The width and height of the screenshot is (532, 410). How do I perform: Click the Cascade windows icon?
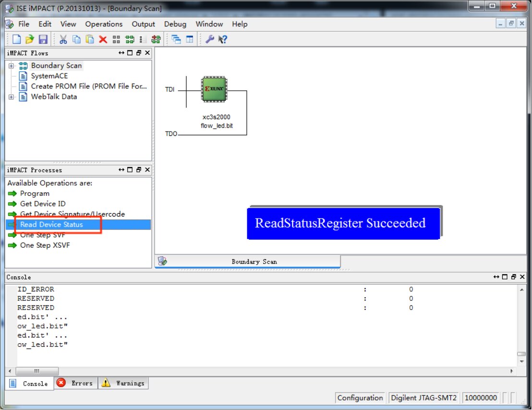176,39
